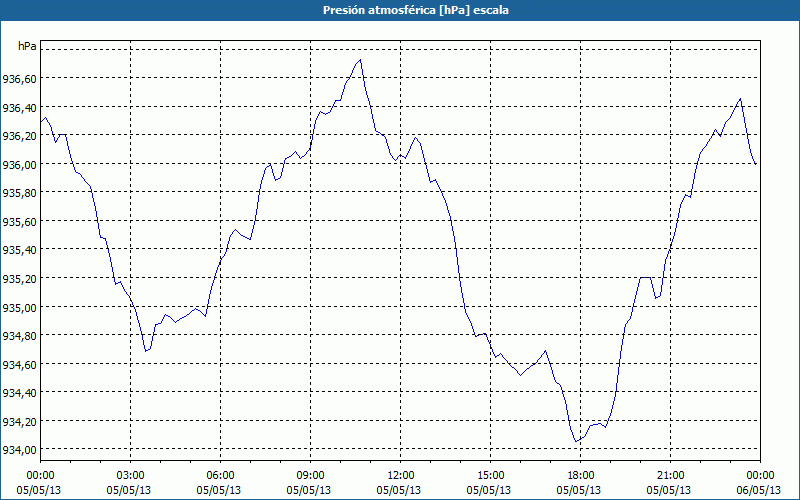800x500 pixels.
Task: Select the 935,80 y-axis label
Action: 19,193
